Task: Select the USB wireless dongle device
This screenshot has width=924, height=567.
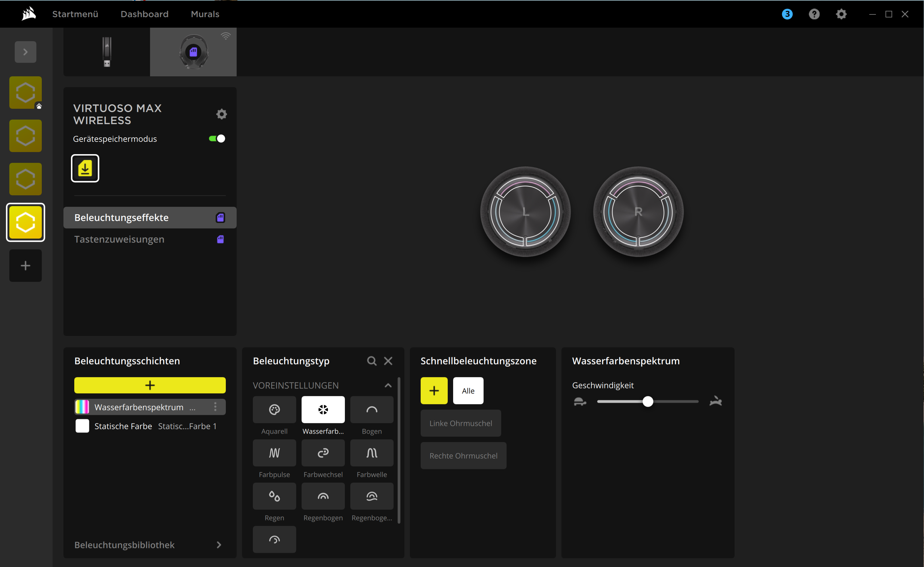Action: pos(107,52)
